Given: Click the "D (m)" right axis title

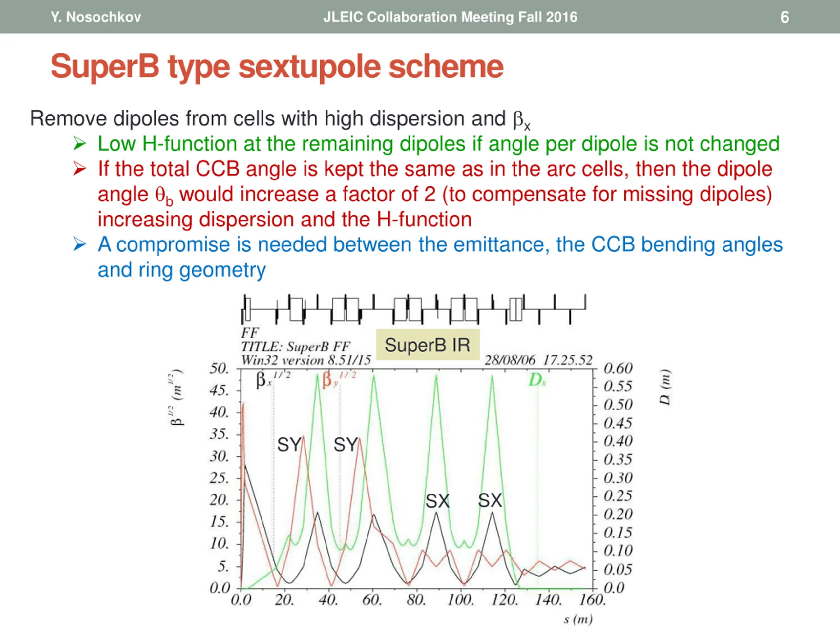Looking at the screenshot, I should point(665,387).
